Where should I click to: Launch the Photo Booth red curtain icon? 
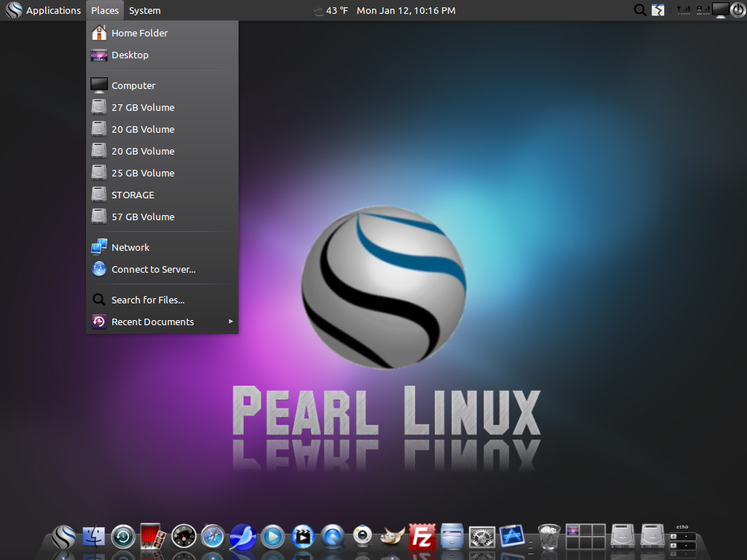click(153, 536)
